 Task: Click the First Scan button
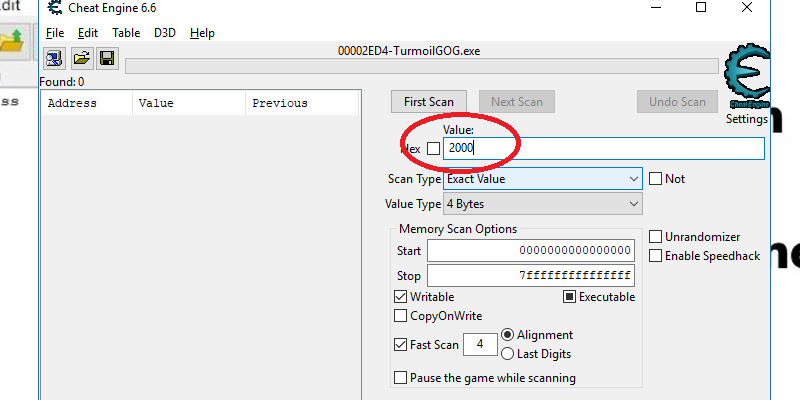428,102
